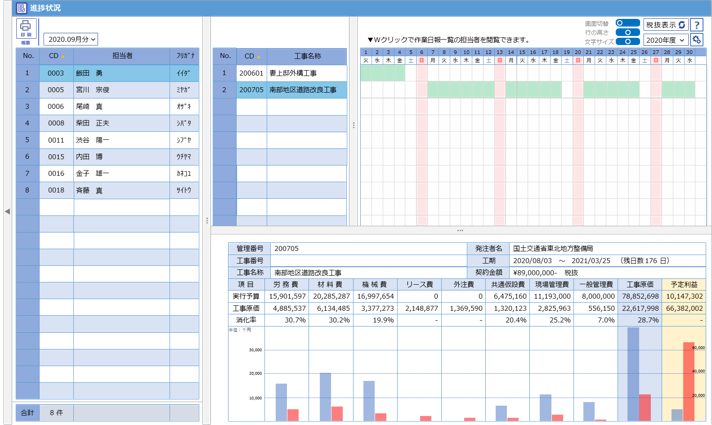The width and height of the screenshot is (712, 425).
Task: Open the 2020年度 fiscal year dropdown
Action: 667,41
